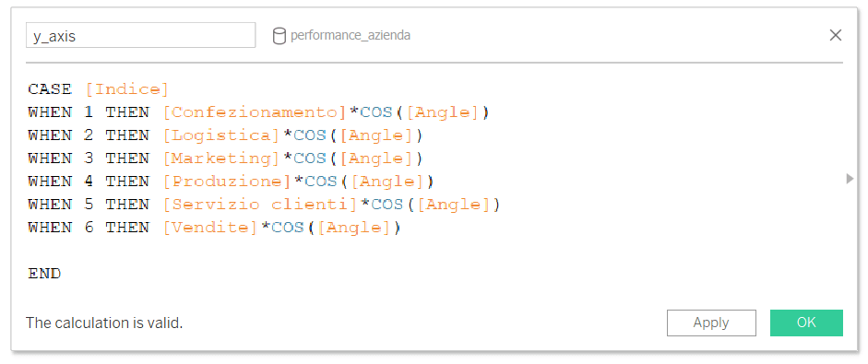Click the performance_azienda data source label

click(x=351, y=35)
